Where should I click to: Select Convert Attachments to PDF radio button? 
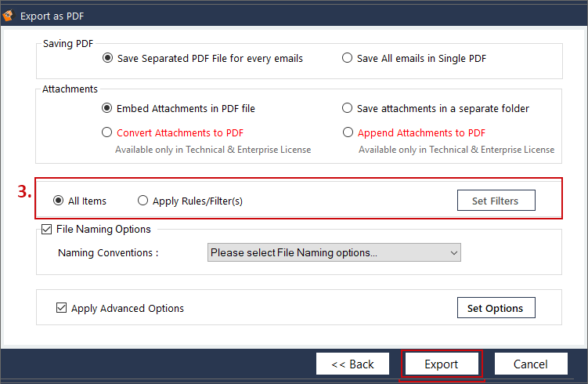(x=107, y=132)
